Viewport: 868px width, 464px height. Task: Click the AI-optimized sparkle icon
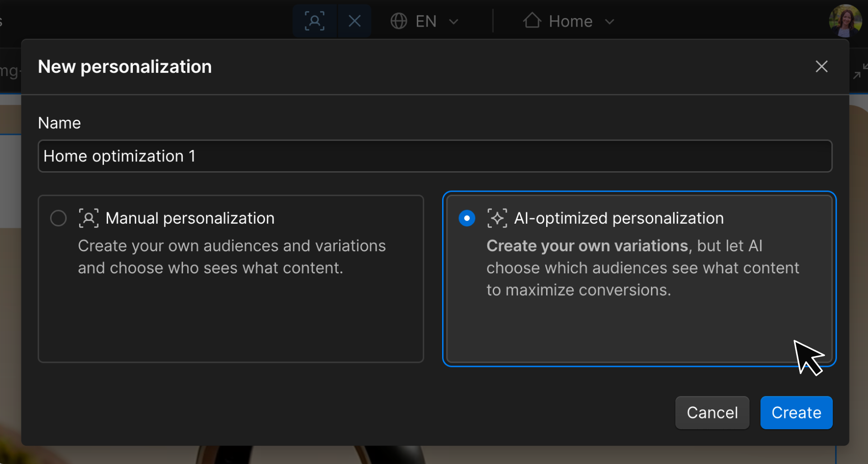pyautogui.click(x=497, y=218)
